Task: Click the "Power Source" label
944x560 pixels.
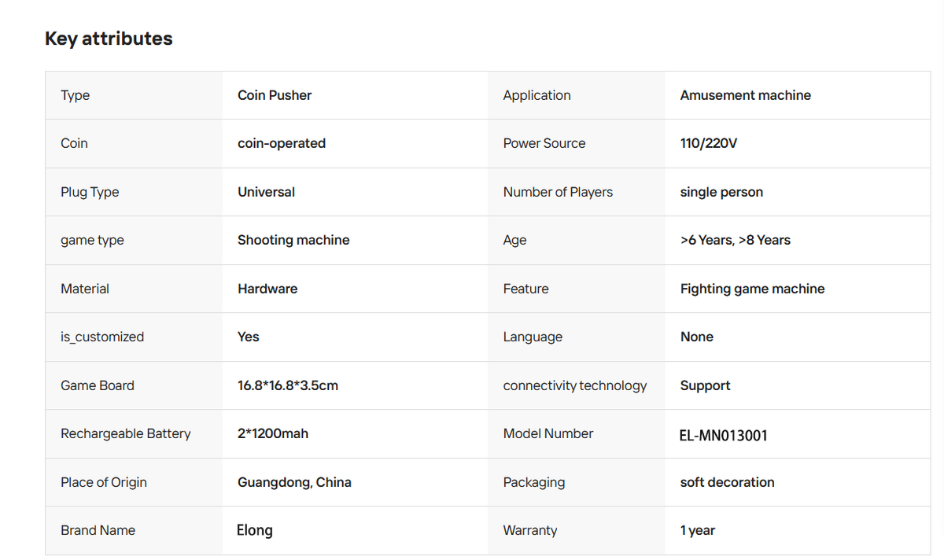Action: (544, 143)
